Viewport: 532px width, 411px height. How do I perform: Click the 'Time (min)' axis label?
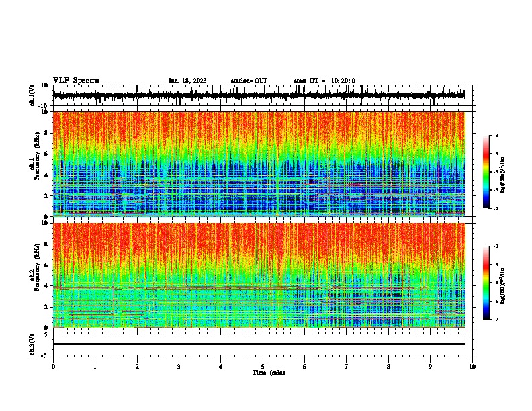pyautogui.click(x=269, y=373)
